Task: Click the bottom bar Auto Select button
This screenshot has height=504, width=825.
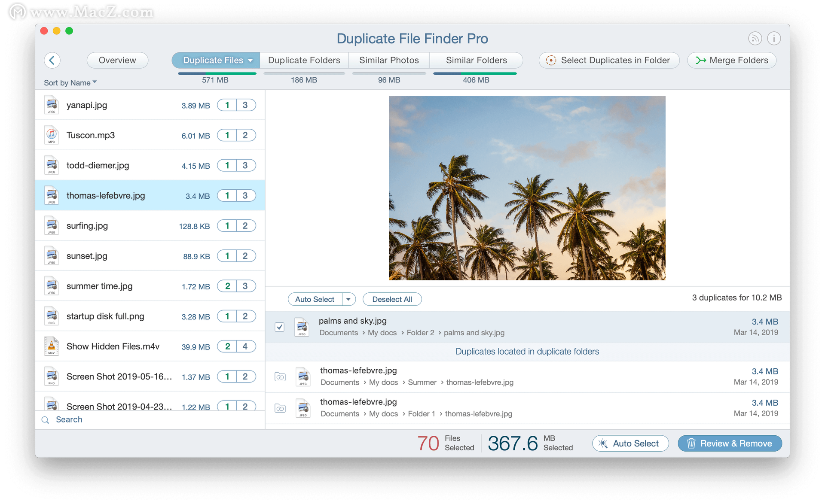Action: (630, 443)
